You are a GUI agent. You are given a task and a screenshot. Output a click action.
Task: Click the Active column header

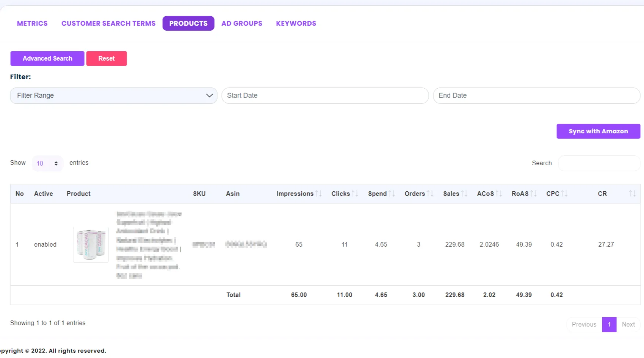44,194
